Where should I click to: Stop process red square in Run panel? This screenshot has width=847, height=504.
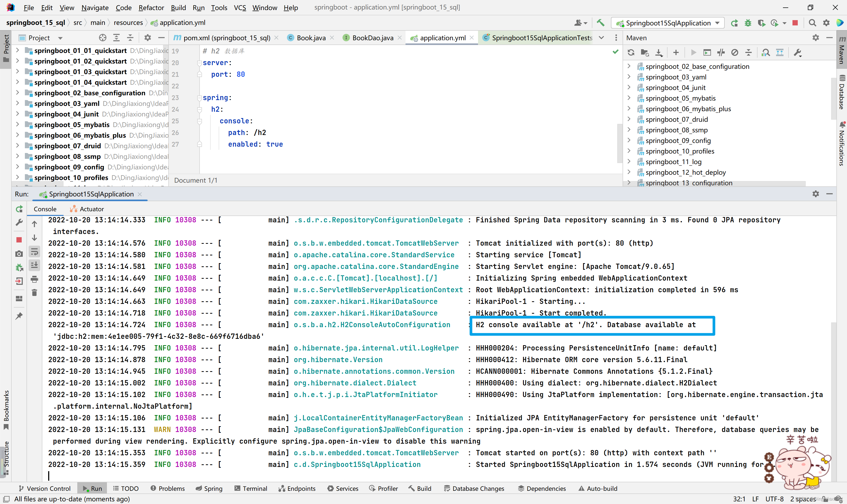[19, 240]
